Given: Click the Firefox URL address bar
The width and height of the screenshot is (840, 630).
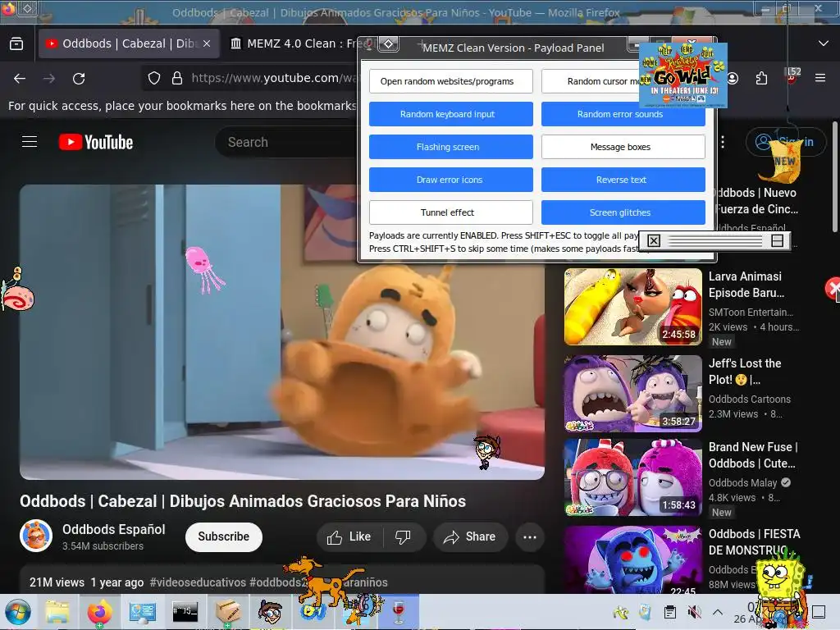Looking at the screenshot, I should [x=273, y=78].
